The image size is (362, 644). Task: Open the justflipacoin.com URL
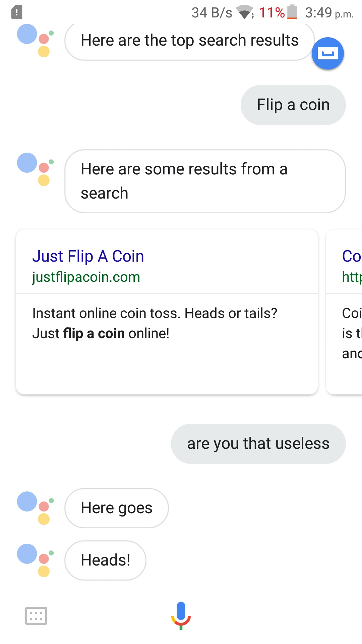86,277
